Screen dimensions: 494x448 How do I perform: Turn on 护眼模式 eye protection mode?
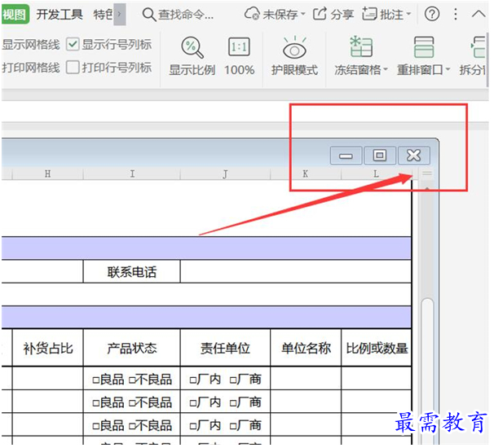pyautogui.click(x=294, y=57)
